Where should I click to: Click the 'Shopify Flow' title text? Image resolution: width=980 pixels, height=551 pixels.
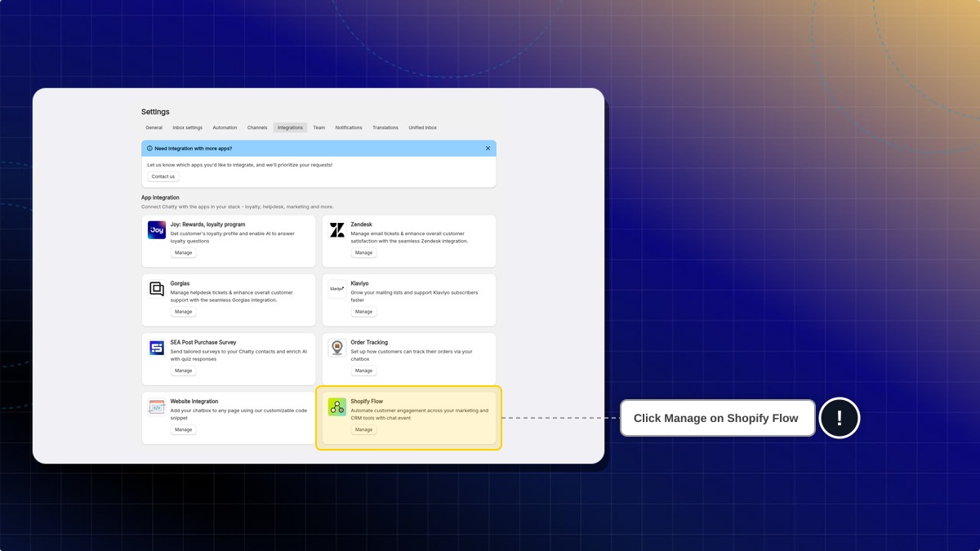[367, 401]
